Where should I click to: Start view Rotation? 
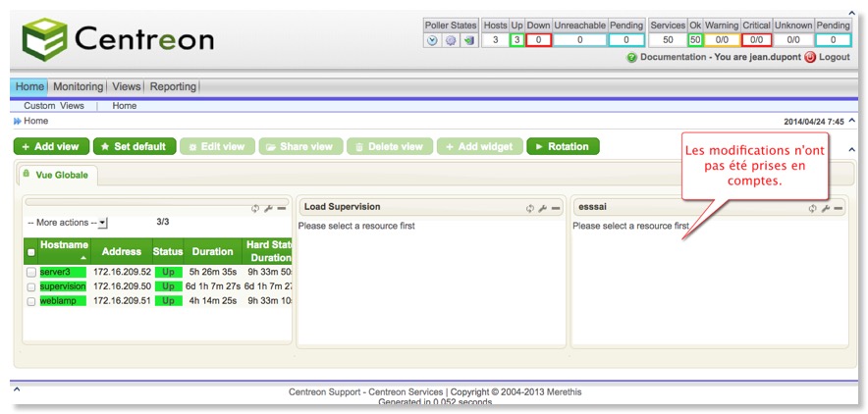click(x=563, y=146)
